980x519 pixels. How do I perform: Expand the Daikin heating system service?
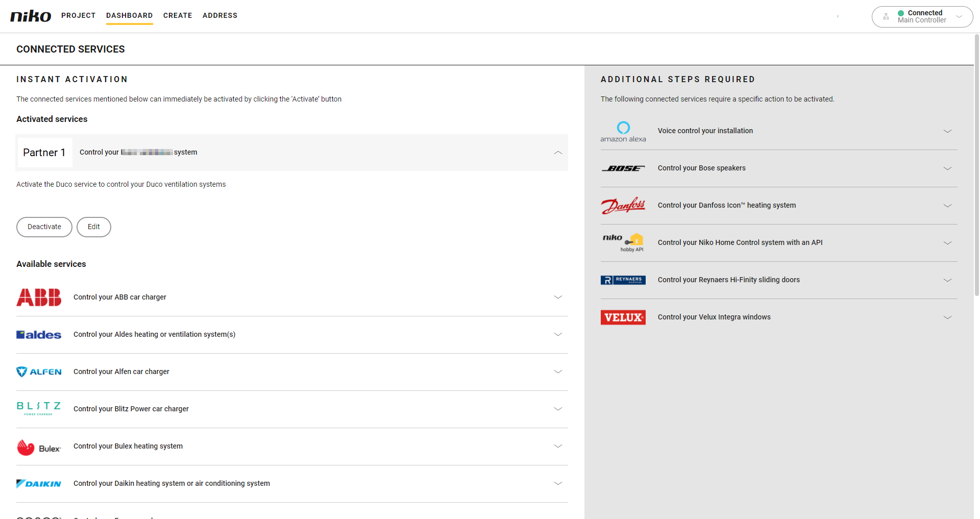(558, 483)
